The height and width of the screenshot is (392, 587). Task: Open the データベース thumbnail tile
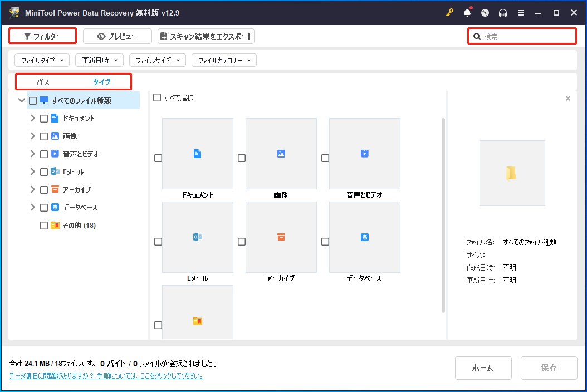tap(365, 237)
